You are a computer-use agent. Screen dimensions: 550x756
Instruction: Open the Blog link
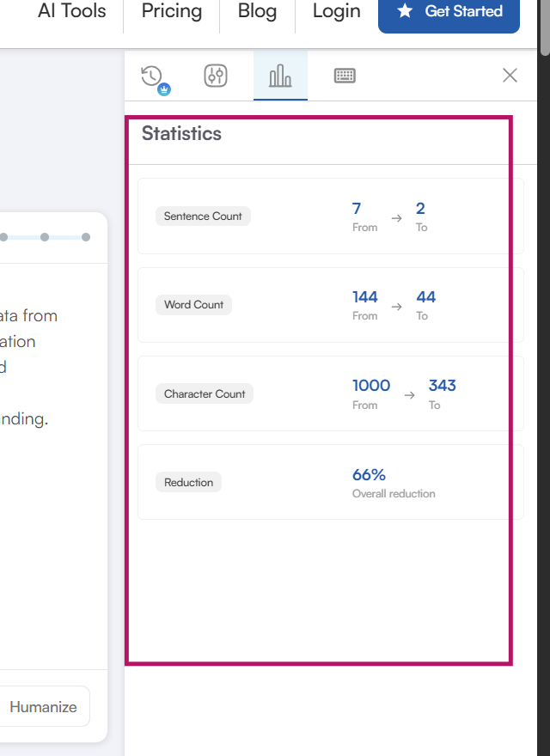click(257, 11)
